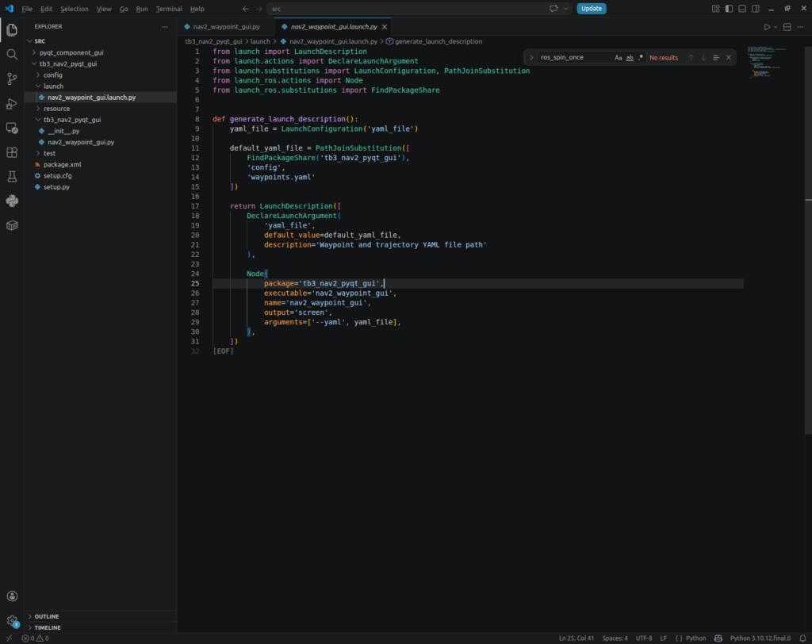Image resolution: width=812 pixels, height=644 pixels.
Task: Click Spaces: 4 indentation setting
Action: (615, 638)
